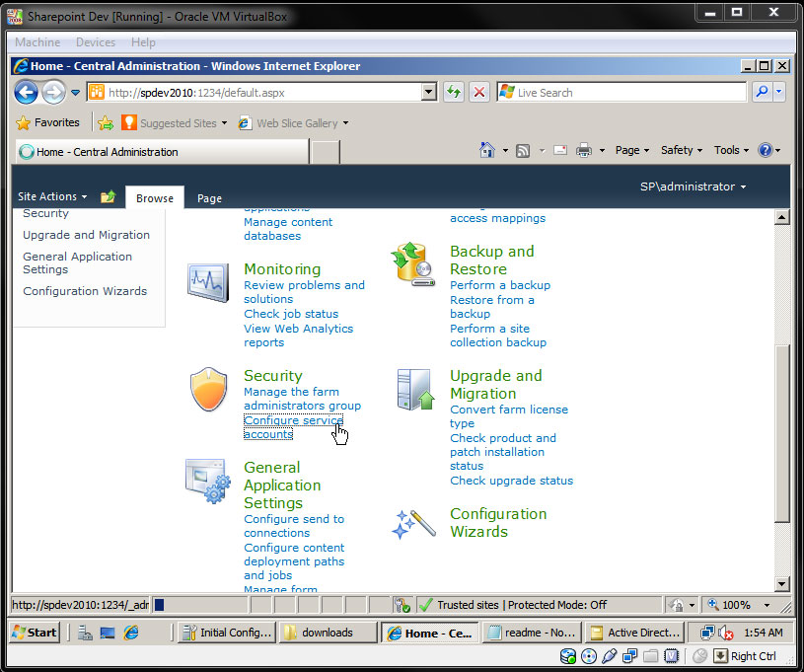Click Configure service accounts link
The image size is (804, 672).
coord(293,427)
